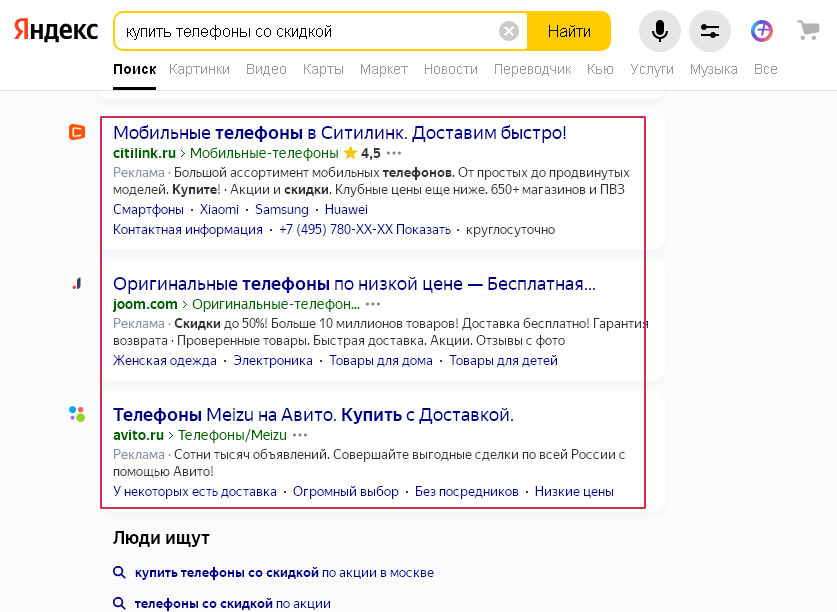Open three-dot menu next to citilink.ru

coord(394,153)
